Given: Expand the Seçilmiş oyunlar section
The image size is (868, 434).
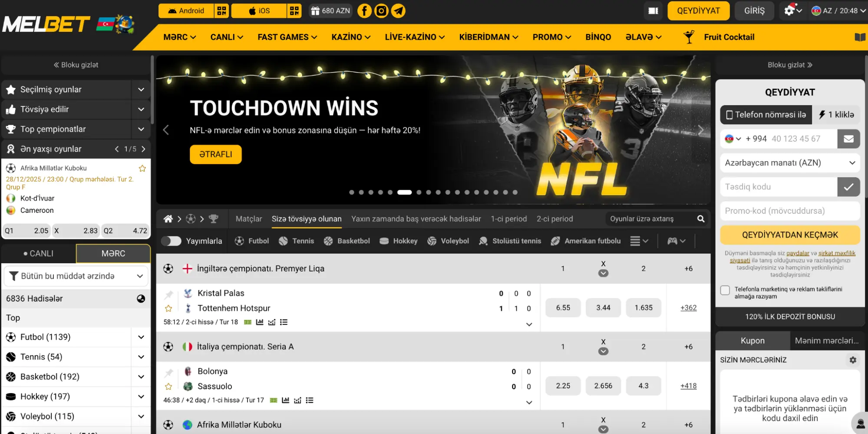Looking at the screenshot, I should pos(141,89).
